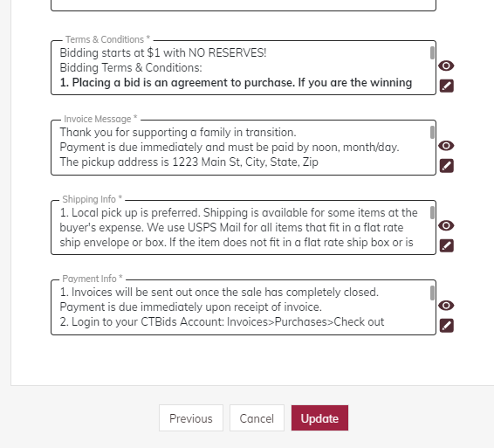
Task: Edit Payment Info via pencil icon
Action: 447,326
